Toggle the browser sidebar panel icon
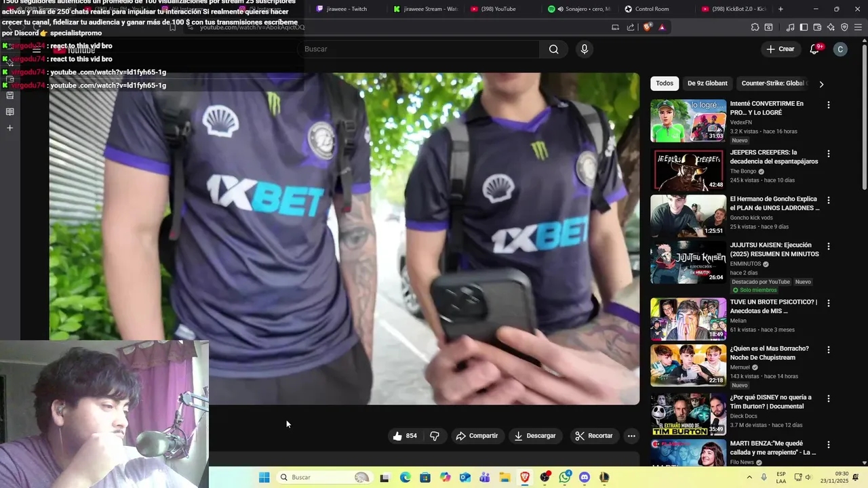This screenshot has width=868, height=488. pos(804,27)
